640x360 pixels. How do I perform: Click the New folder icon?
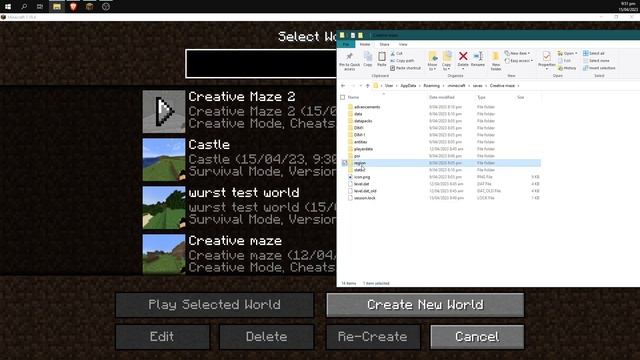pos(496,60)
